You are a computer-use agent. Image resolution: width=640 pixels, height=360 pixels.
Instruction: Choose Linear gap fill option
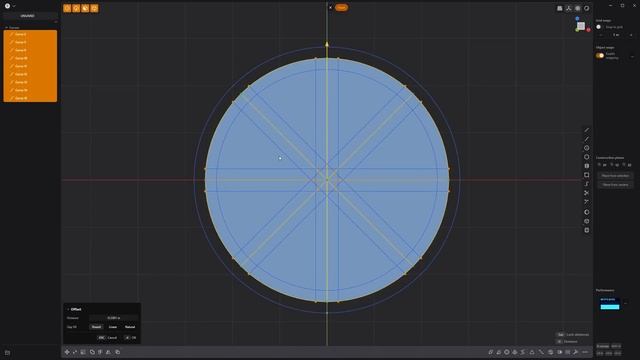[113, 327]
